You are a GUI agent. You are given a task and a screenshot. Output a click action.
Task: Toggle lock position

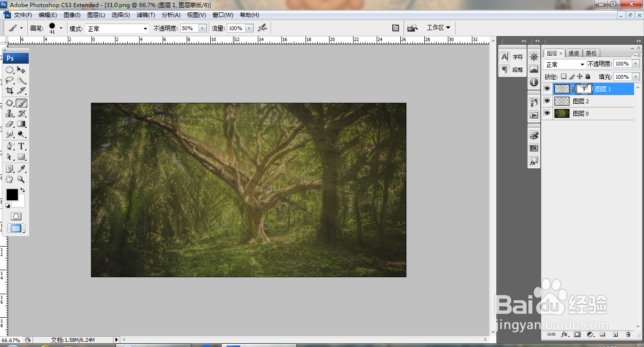580,76
